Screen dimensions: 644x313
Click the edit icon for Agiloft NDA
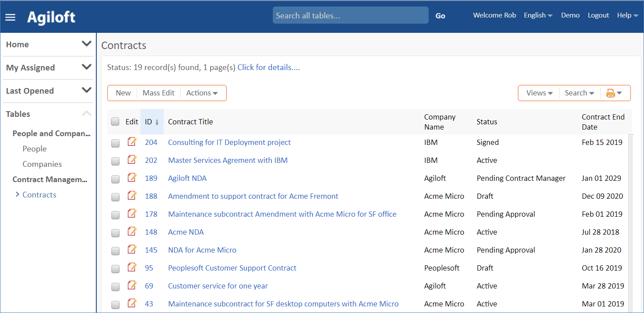(x=132, y=178)
